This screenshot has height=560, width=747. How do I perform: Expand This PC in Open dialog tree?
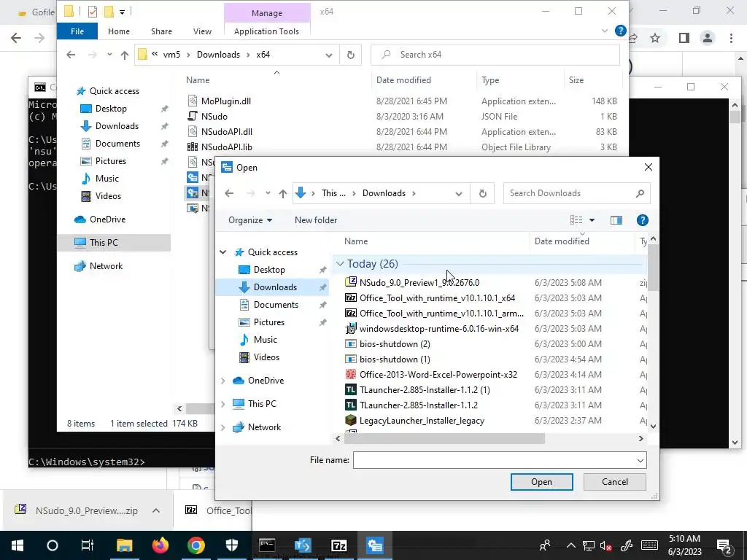pyautogui.click(x=223, y=404)
